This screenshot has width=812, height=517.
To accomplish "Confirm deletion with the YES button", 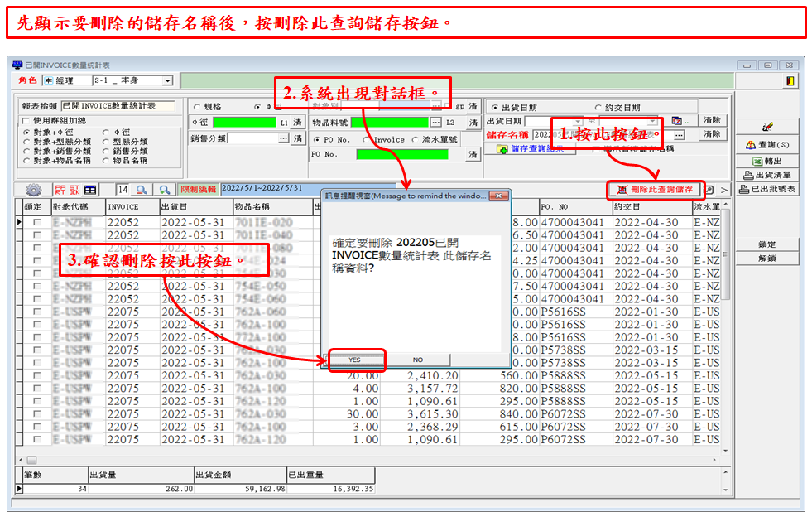I will click(355, 360).
